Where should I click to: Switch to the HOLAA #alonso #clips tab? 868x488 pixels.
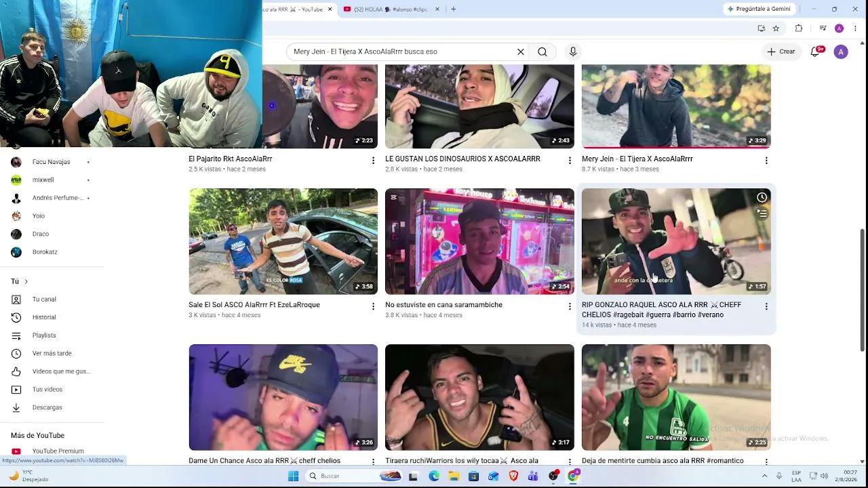coord(390,9)
